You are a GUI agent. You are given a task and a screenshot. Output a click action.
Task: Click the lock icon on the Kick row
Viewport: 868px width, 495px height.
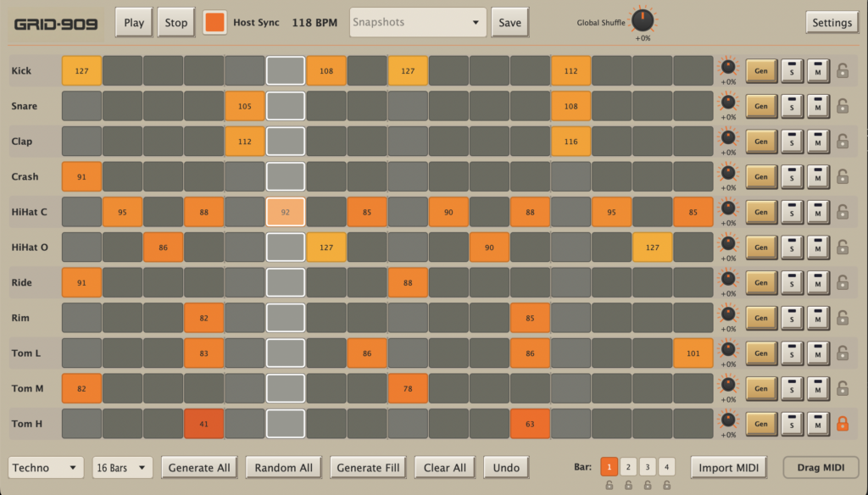[x=842, y=71]
